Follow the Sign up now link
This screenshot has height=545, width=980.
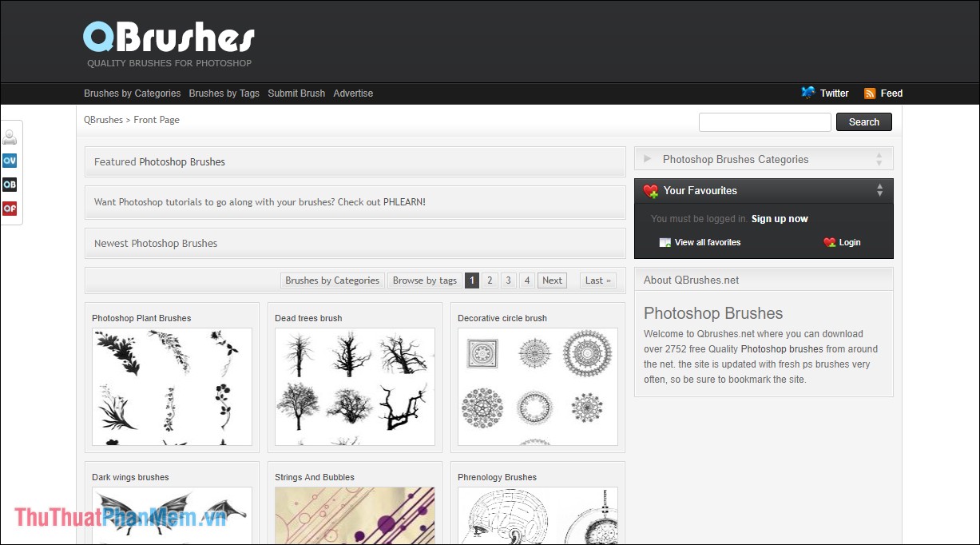[780, 218]
